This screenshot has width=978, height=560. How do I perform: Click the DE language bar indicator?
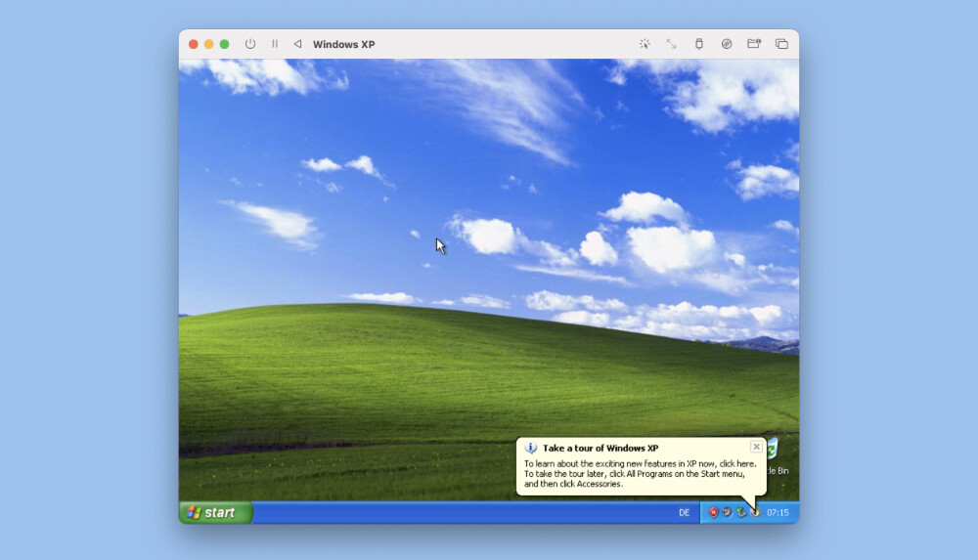tap(685, 512)
